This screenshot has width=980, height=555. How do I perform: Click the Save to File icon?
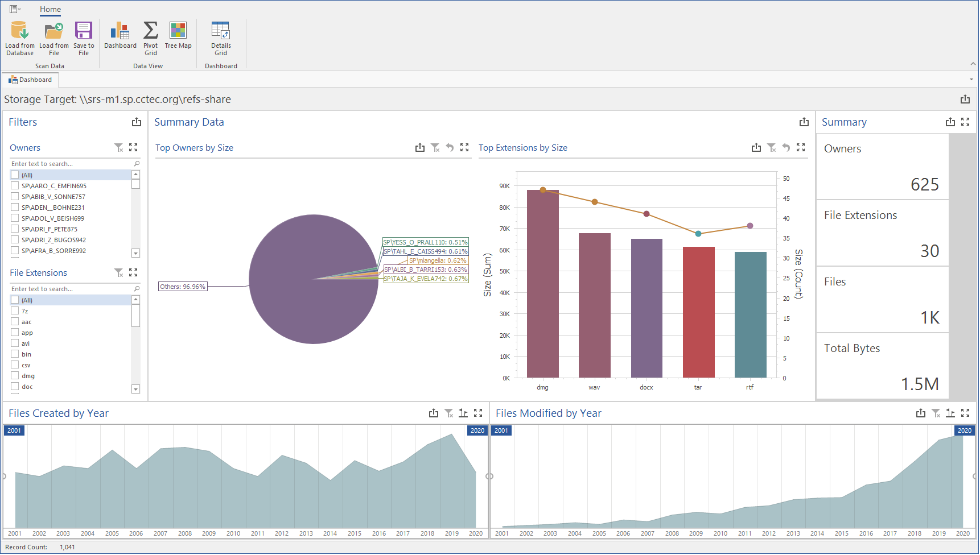point(84,31)
